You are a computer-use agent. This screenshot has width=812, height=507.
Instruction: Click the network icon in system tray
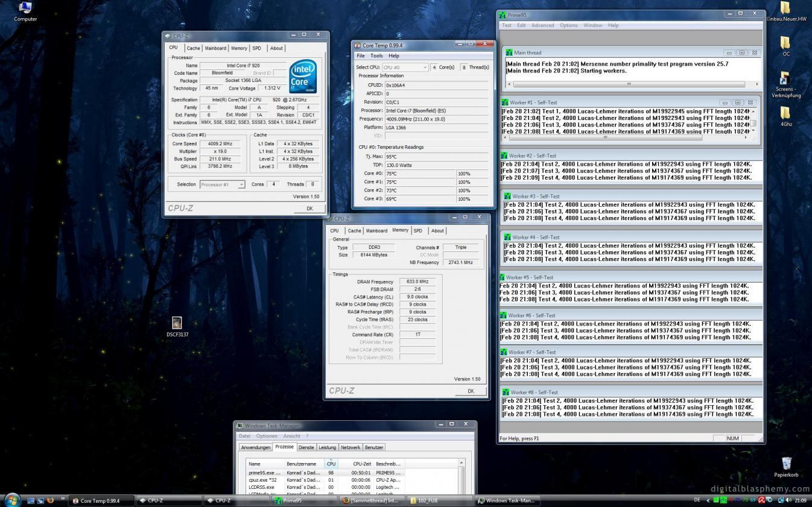pos(781,500)
